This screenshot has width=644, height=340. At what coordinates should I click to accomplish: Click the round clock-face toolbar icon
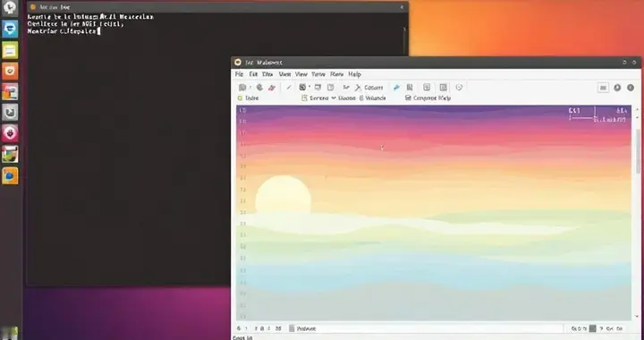(x=459, y=87)
